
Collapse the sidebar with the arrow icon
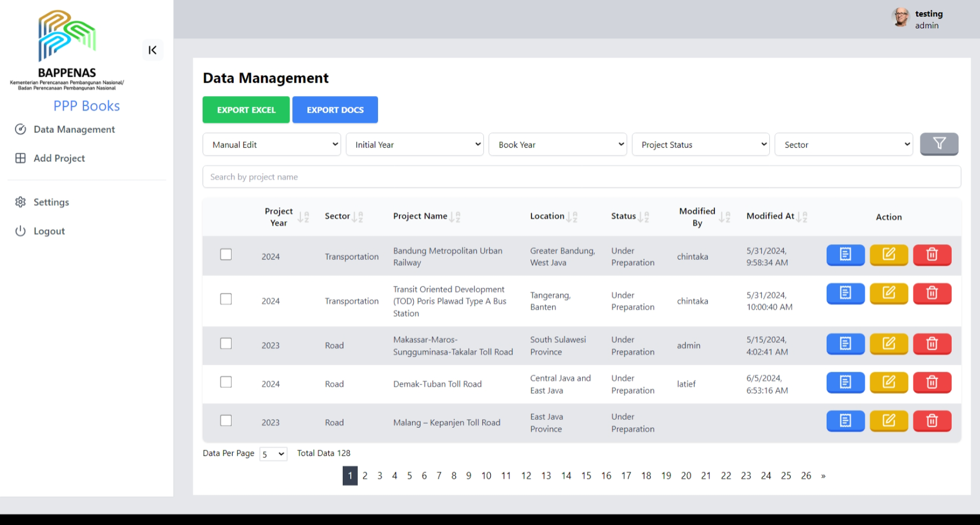coord(153,50)
